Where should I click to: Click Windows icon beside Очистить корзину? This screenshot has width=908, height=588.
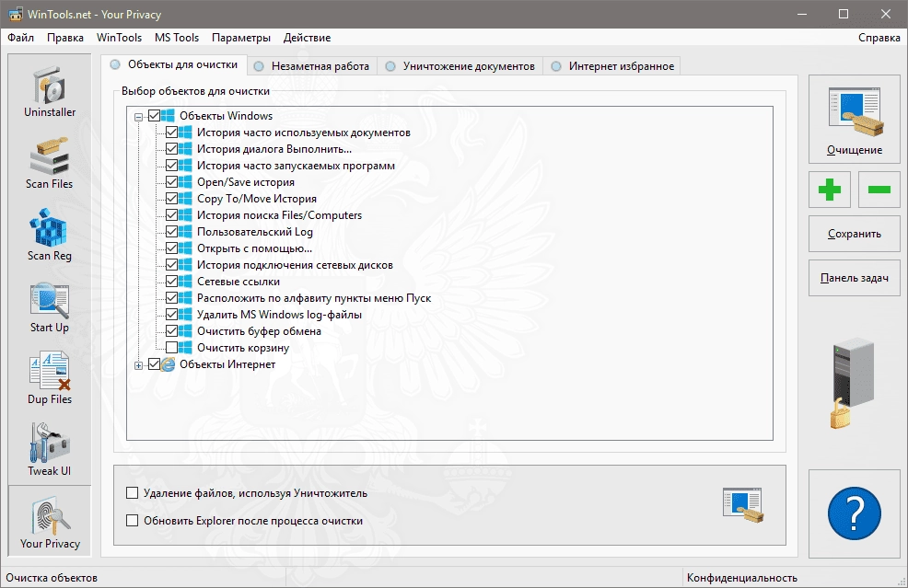point(185,348)
